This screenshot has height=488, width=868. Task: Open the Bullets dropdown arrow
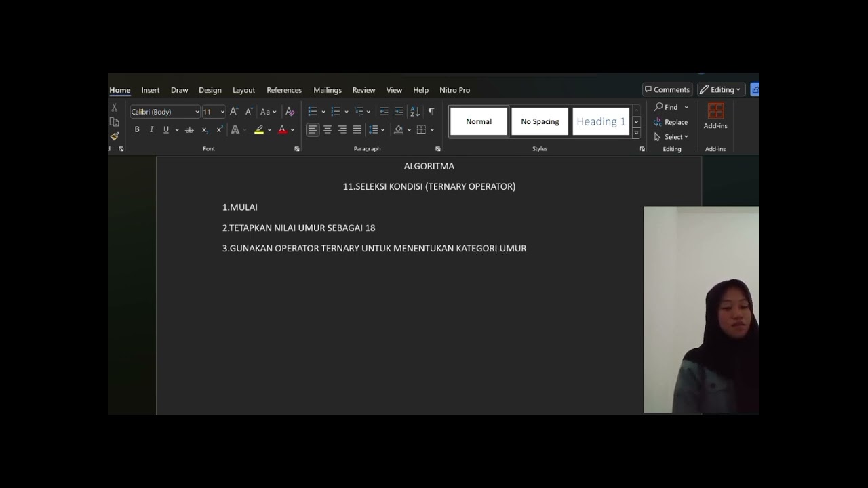click(323, 112)
